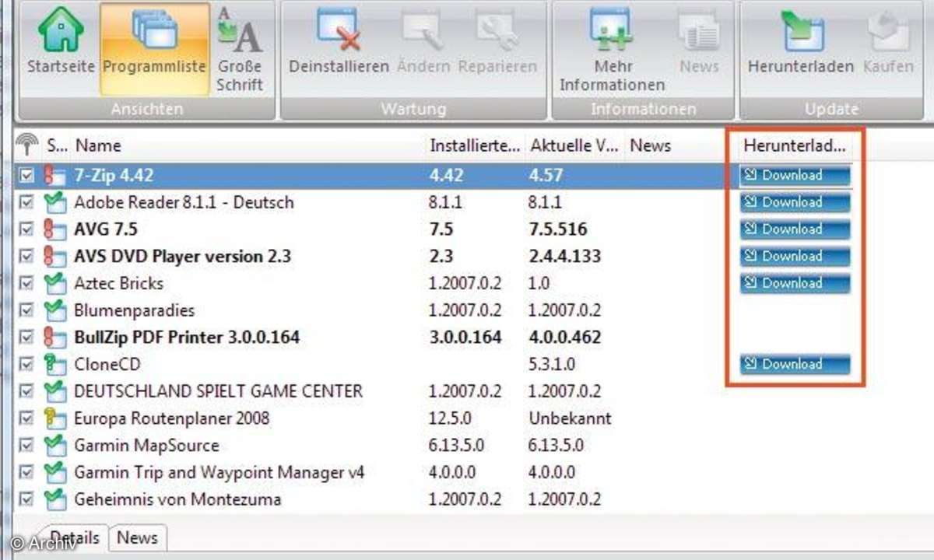Screen dimensions: 934x560
Task: Toggle the CloneCD checkbox
Action: point(26,365)
